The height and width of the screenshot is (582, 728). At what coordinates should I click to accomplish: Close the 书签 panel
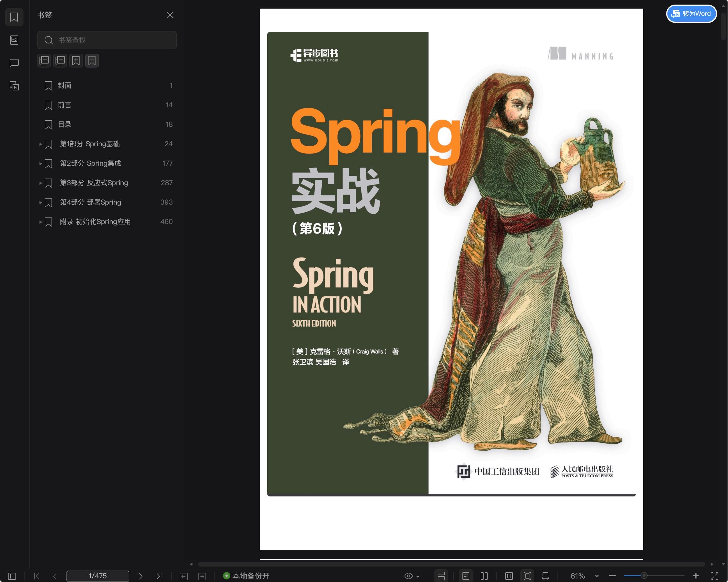coord(170,15)
